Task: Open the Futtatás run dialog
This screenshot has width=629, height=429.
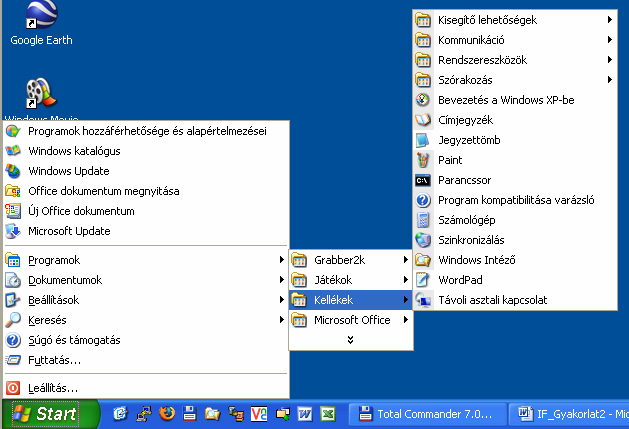Action: [x=146, y=360]
